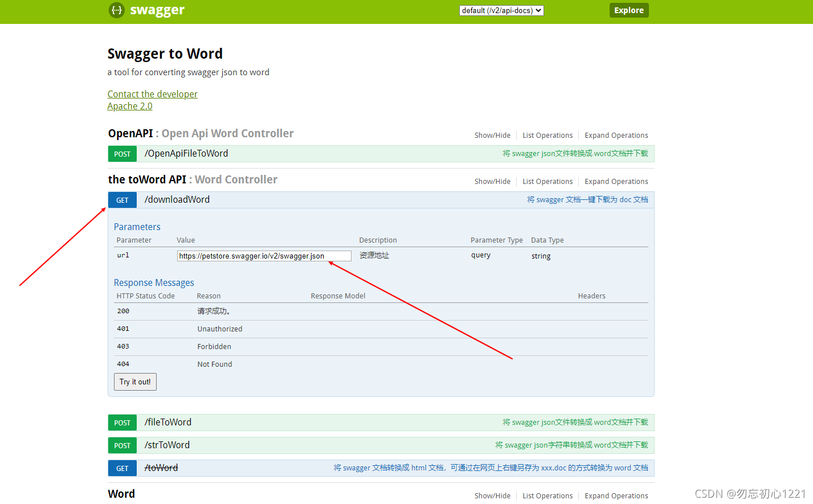Click POST badge of /fileToWord

(122, 423)
